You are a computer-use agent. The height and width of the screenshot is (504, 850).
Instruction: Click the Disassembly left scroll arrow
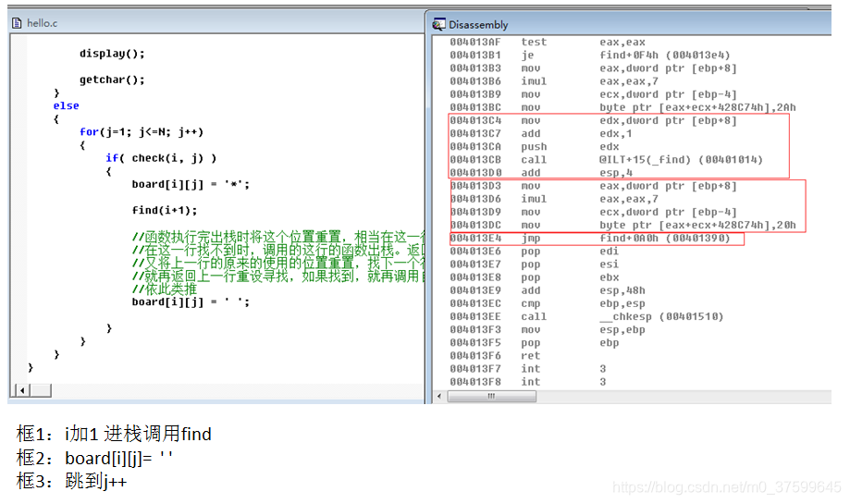[x=439, y=396]
